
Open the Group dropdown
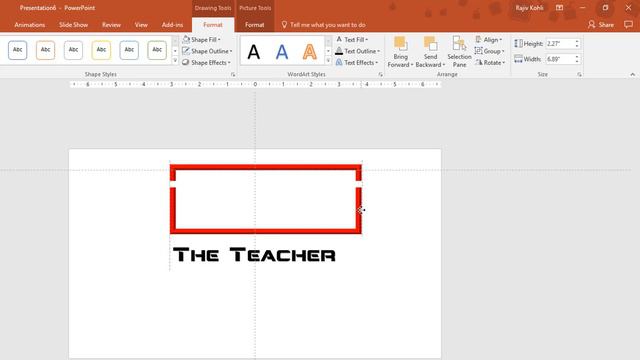point(490,51)
